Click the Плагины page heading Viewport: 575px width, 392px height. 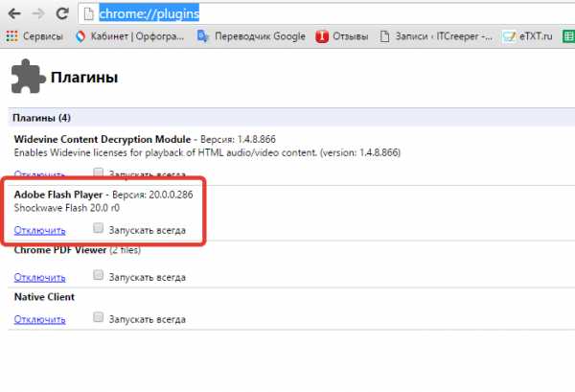tap(84, 78)
